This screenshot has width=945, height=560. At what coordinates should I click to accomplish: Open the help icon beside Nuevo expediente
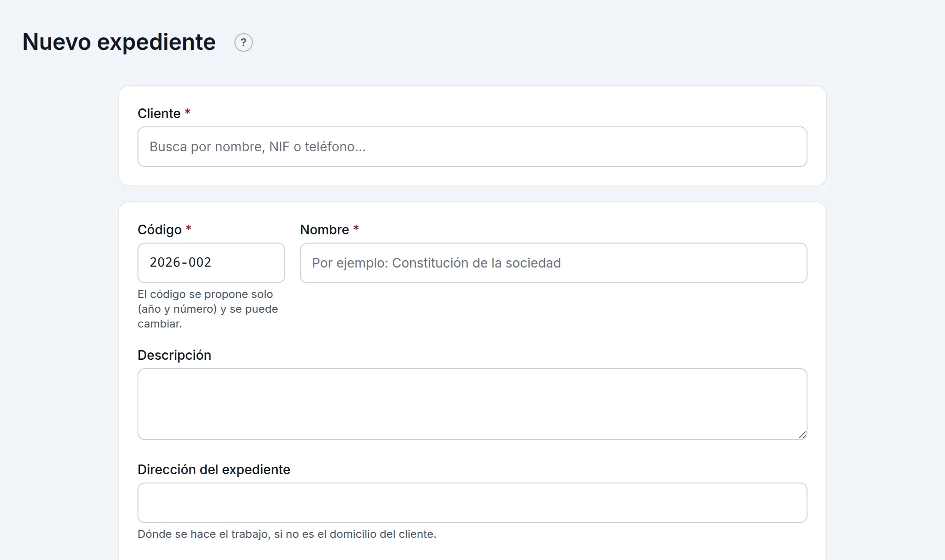[x=244, y=42]
